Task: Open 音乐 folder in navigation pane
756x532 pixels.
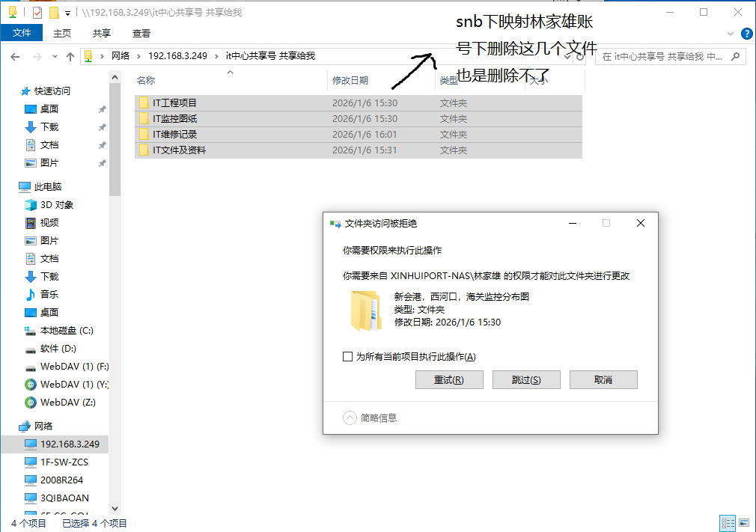Action: [x=49, y=294]
